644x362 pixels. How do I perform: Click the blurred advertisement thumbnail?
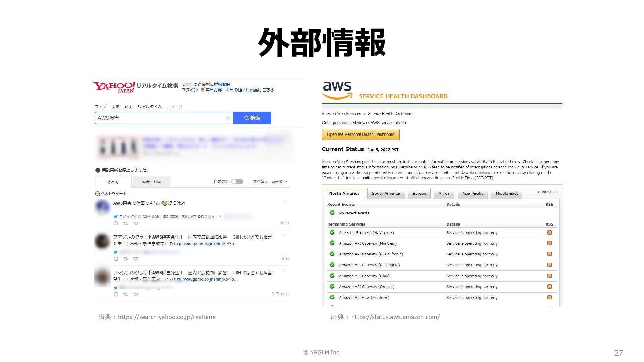(x=118, y=147)
